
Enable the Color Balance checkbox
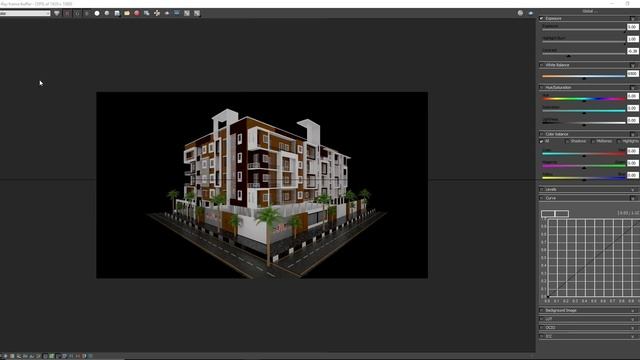(542, 134)
